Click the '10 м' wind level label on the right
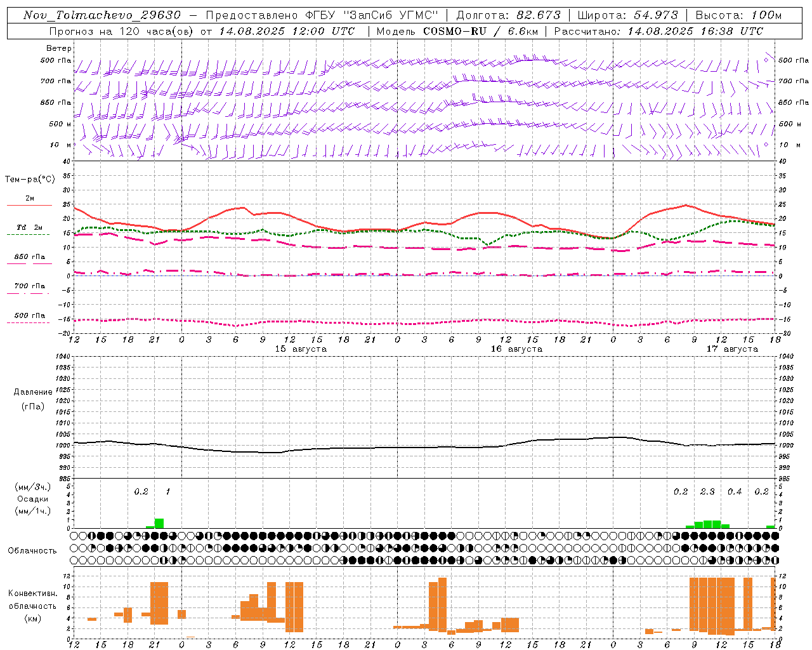812x650 pixels. tap(790, 145)
